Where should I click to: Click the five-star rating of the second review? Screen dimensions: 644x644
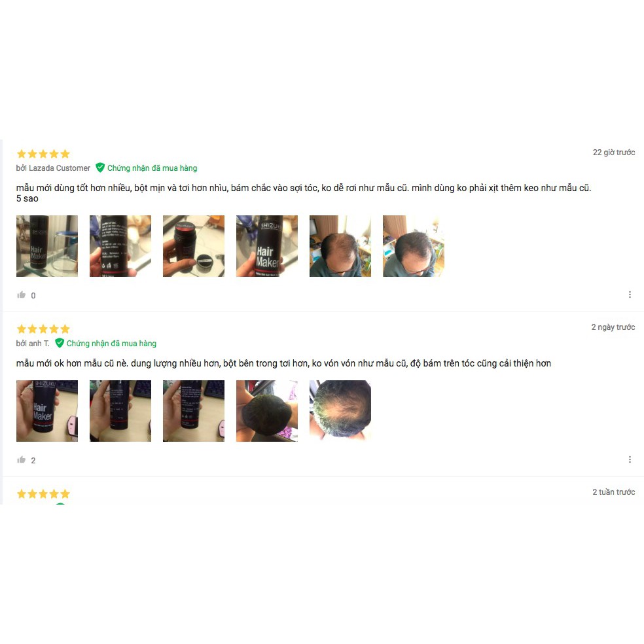tap(43, 329)
